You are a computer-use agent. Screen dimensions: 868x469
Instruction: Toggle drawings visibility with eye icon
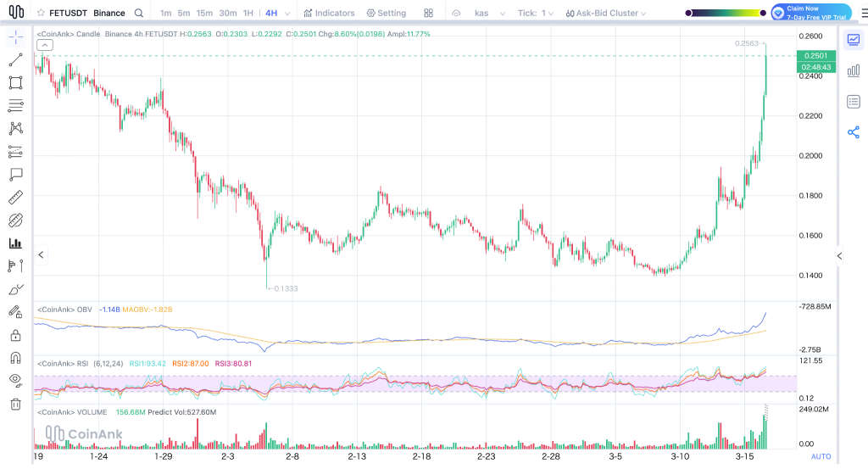coord(15,380)
